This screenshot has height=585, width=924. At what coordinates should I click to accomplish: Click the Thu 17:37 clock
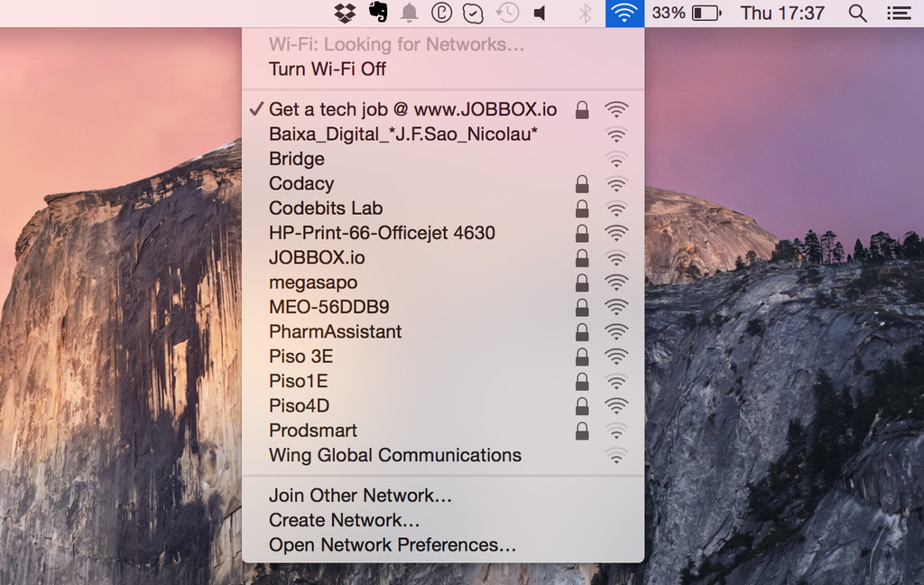tap(782, 13)
